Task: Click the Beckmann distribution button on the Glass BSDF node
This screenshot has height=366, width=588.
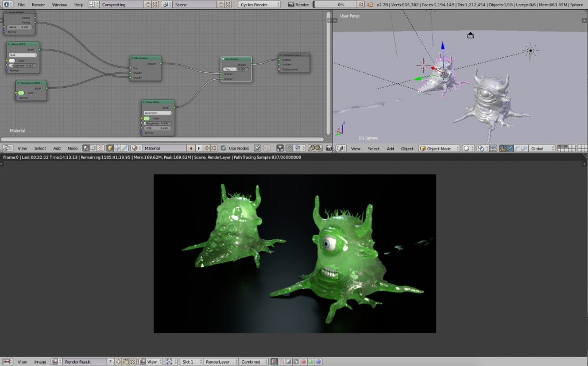Action: point(157,113)
